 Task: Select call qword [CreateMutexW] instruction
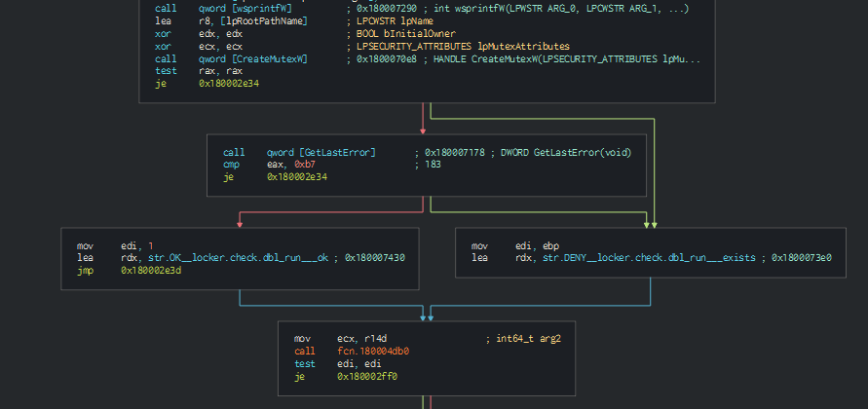tap(232, 58)
